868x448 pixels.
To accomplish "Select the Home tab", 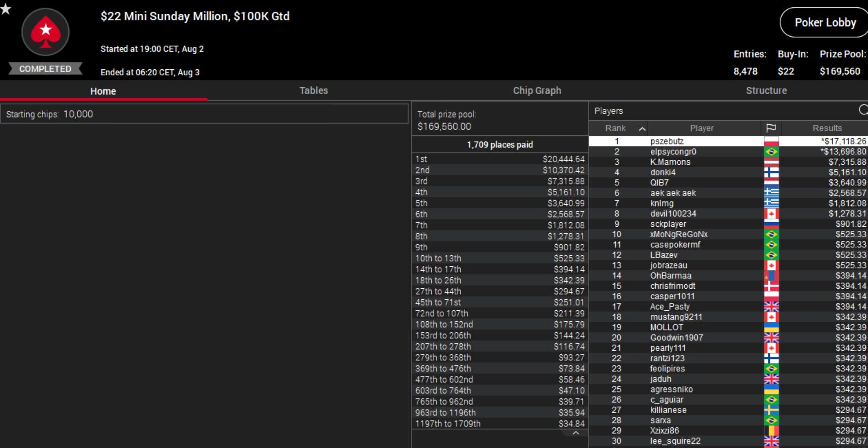I will [103, 91].
